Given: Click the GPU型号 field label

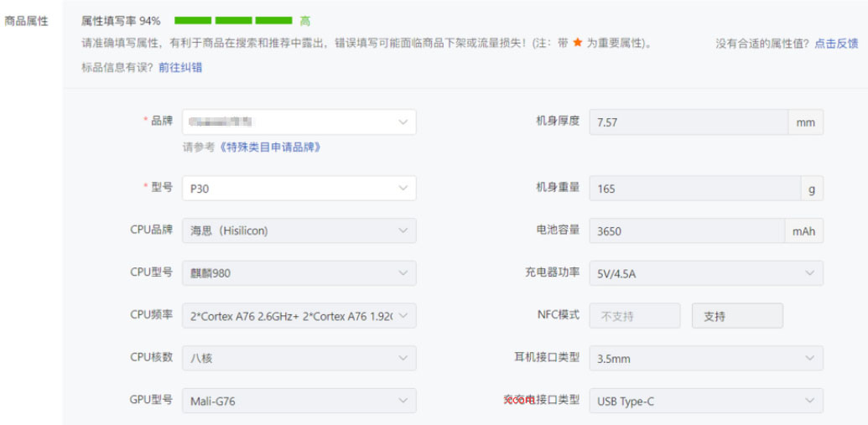Looking at the screenshot, I should pyautogui.click(x=151, y=400).
